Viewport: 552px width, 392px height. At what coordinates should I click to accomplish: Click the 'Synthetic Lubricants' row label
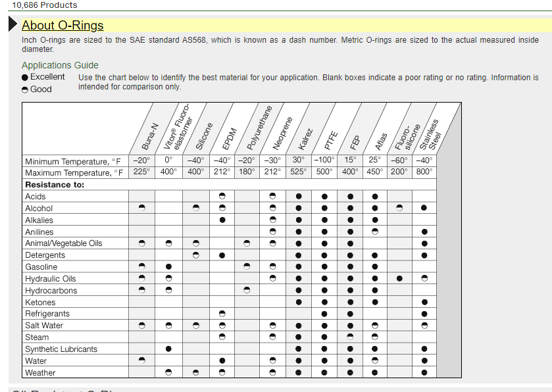click(61, 349)
